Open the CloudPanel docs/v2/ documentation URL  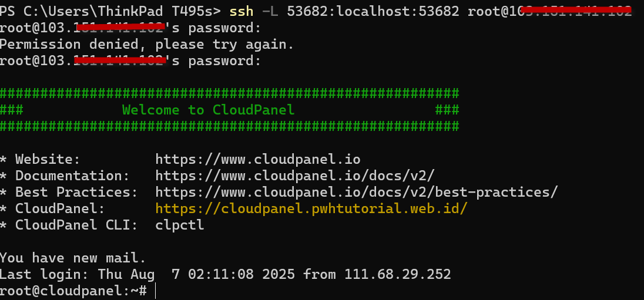coord(295,176)
